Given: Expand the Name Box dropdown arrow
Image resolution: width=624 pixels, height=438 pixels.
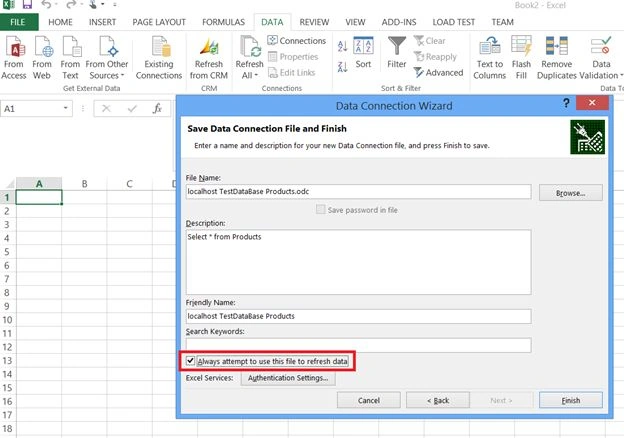Looking at the screenshot, I should pyautogui.click(x=65, y=108).
